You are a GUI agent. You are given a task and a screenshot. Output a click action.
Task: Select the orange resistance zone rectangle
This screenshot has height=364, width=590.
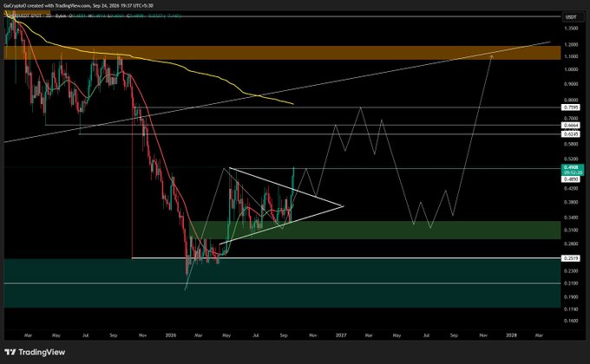click(x=282, y=53)
